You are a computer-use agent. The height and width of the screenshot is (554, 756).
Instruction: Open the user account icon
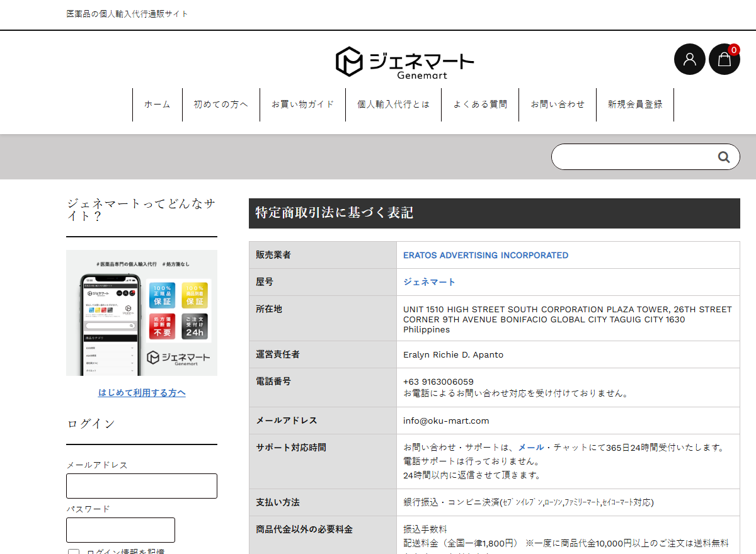(690, 59)
